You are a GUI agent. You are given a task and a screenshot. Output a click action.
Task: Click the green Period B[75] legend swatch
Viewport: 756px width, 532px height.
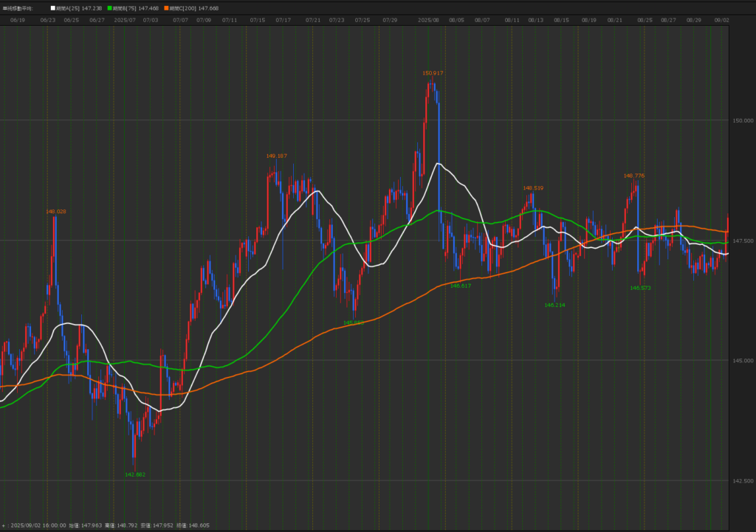[111, 8]
